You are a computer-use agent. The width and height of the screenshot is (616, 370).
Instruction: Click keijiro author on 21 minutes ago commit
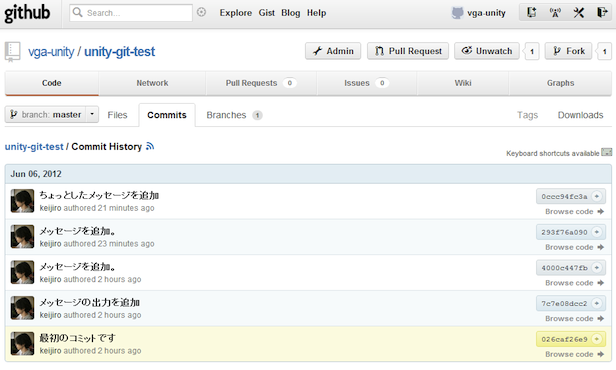click(50, 208)
